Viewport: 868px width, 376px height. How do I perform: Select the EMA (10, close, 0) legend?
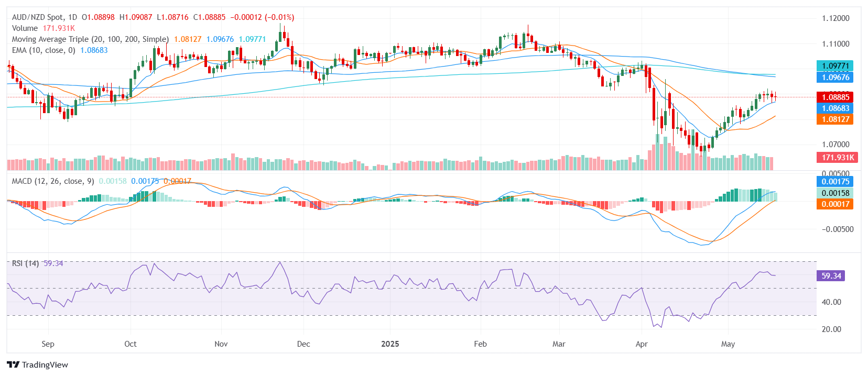coord(44,50)
